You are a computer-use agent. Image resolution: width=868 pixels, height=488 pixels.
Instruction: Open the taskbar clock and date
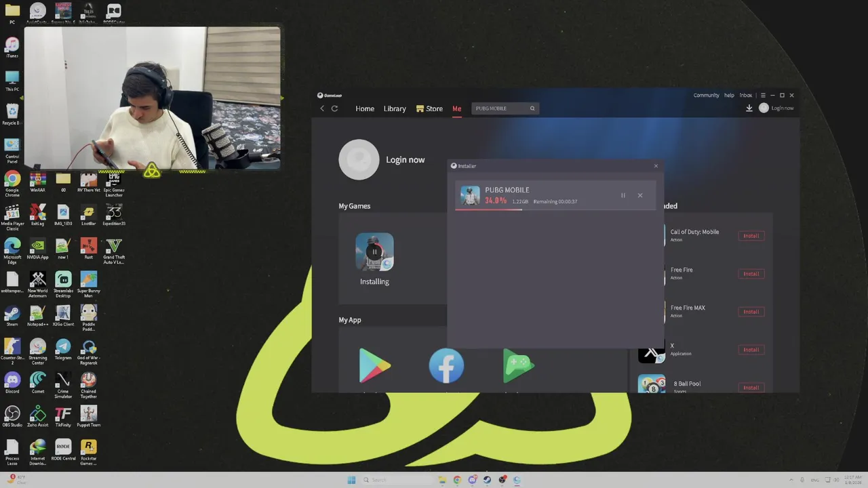point(852,480)
